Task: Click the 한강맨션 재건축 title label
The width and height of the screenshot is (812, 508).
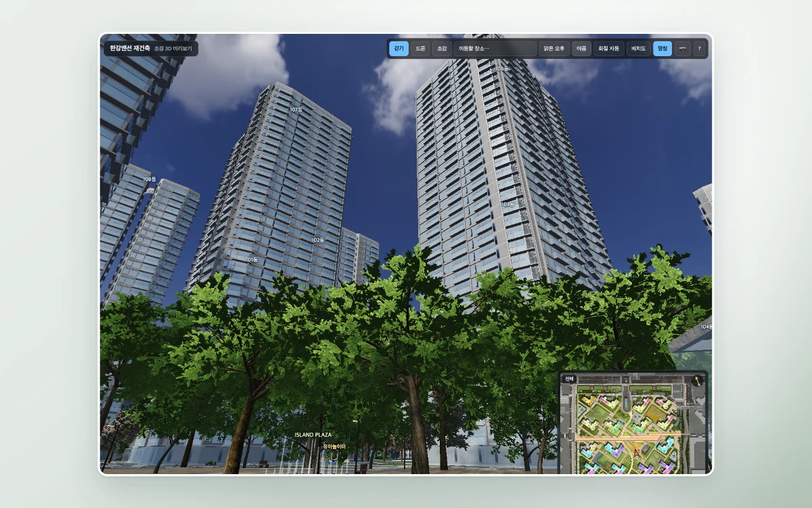Action: click(x=130, y=48)
